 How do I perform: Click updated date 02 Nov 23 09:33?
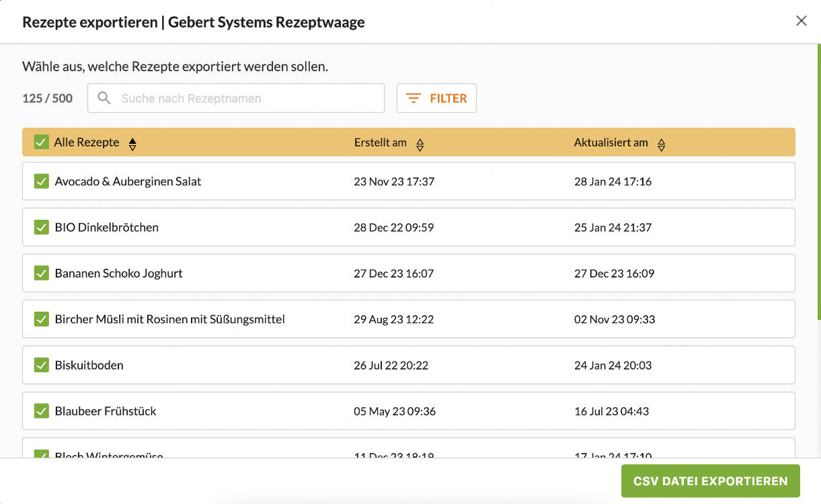[x=615, y=319]
